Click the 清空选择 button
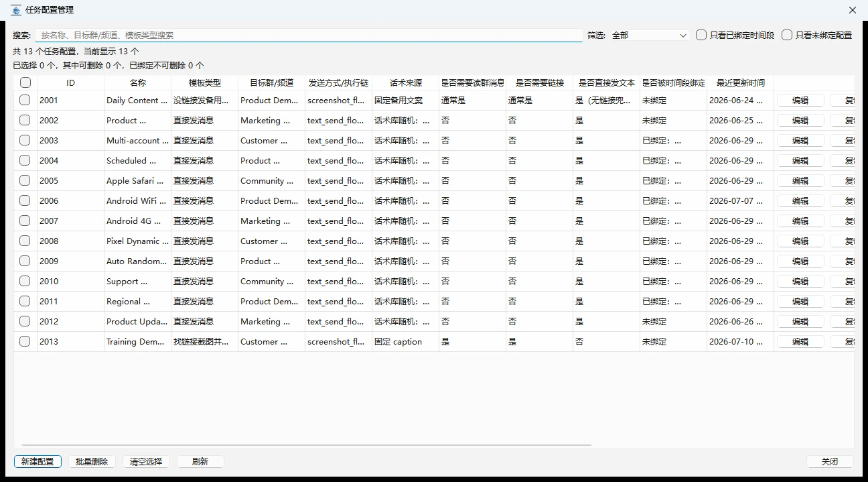Viewport: 868px width, 482px height. coord(146,461)
